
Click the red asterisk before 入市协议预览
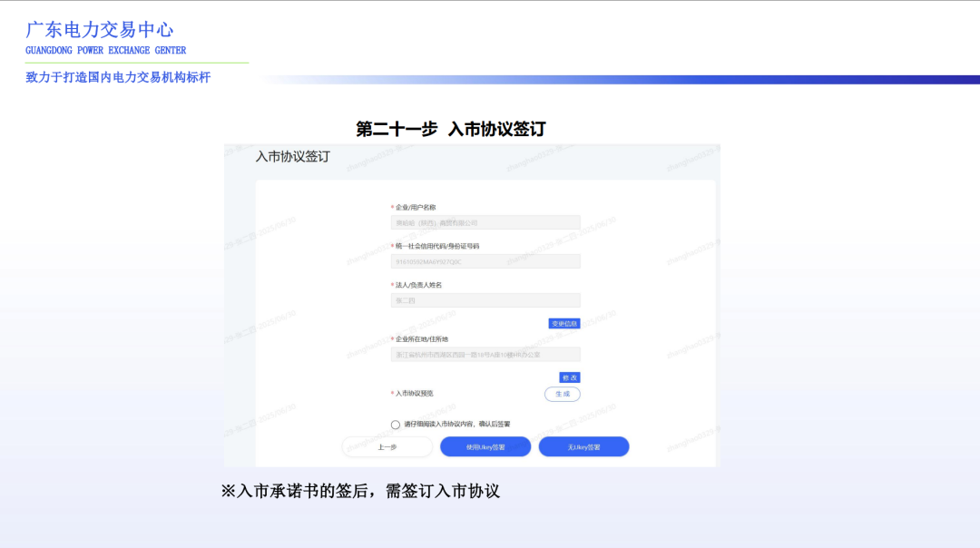390,394
